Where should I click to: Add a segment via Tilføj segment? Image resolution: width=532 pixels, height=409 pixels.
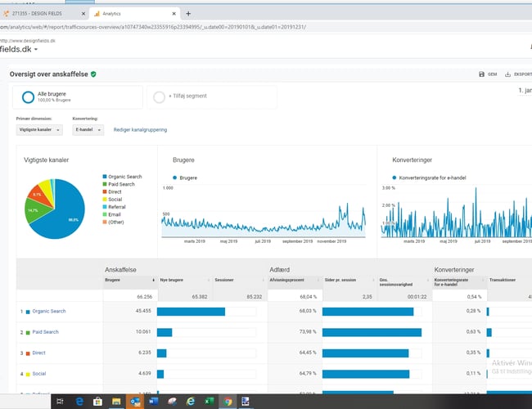[x=185, y=97]
